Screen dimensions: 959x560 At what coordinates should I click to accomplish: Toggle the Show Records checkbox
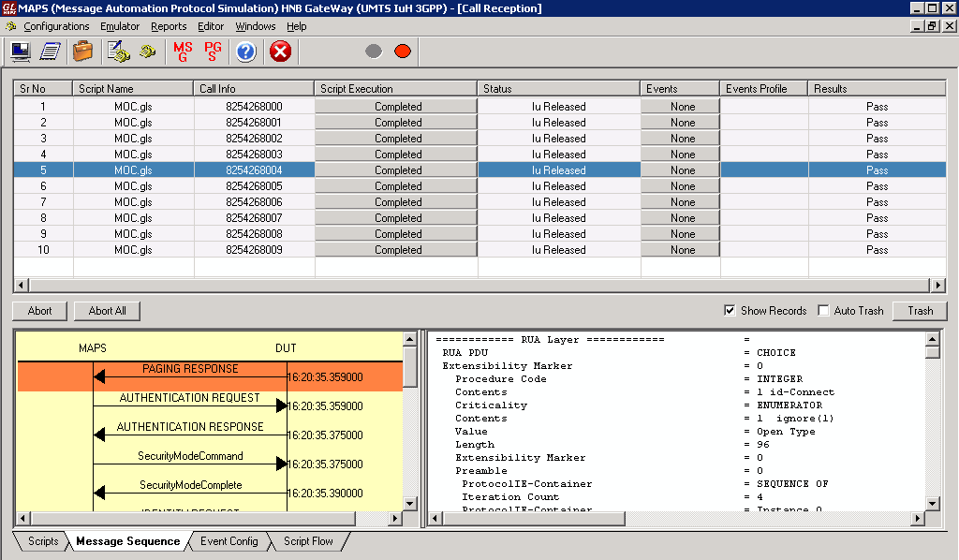pos(730,311)
